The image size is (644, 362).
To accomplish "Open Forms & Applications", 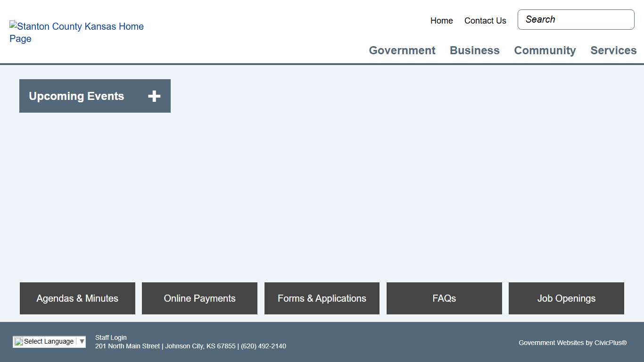I will click(x=322, y=298).
